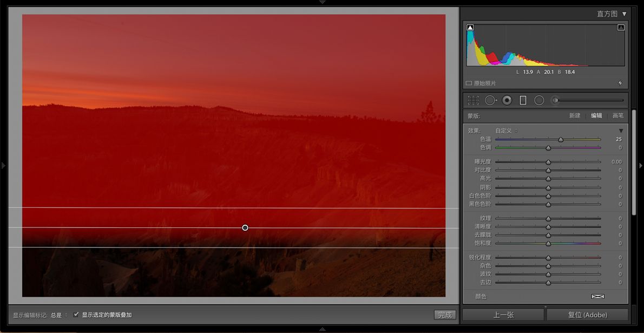The height and width of the screenshot is (333, 644).
Task: Switch the mask mode to 新建
Action: click(x=575, y=116)
